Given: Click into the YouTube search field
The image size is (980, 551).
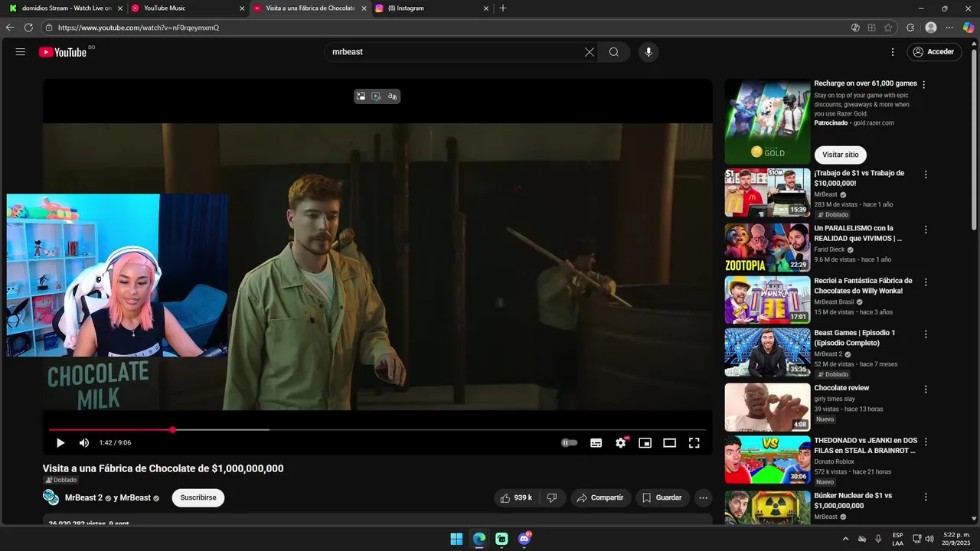Looking at the screenshot, I should pyautogui.click(x=456, y=52).
